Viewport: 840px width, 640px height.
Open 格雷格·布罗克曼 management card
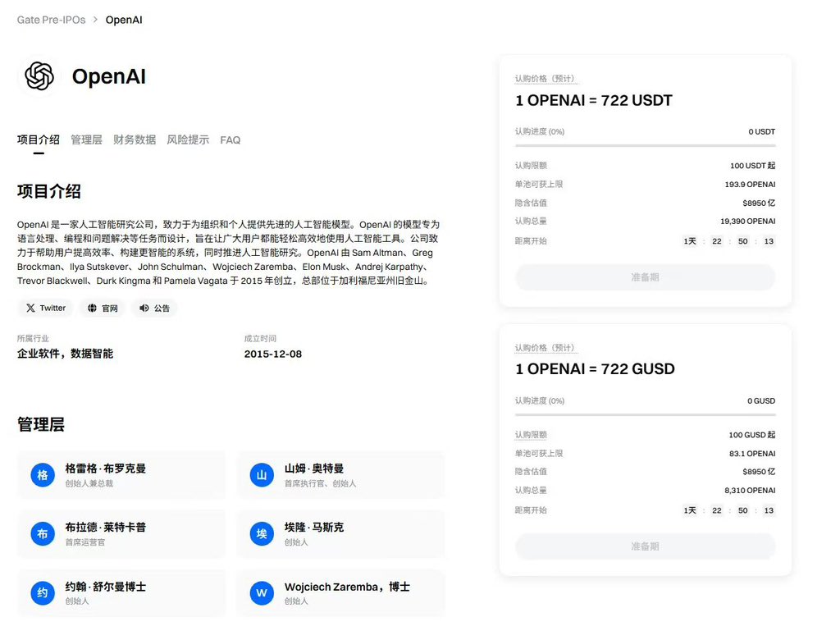[x=121, y=475]
